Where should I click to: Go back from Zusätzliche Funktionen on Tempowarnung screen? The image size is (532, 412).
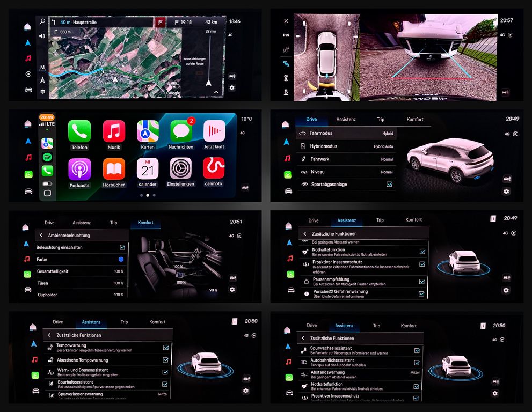49,335
